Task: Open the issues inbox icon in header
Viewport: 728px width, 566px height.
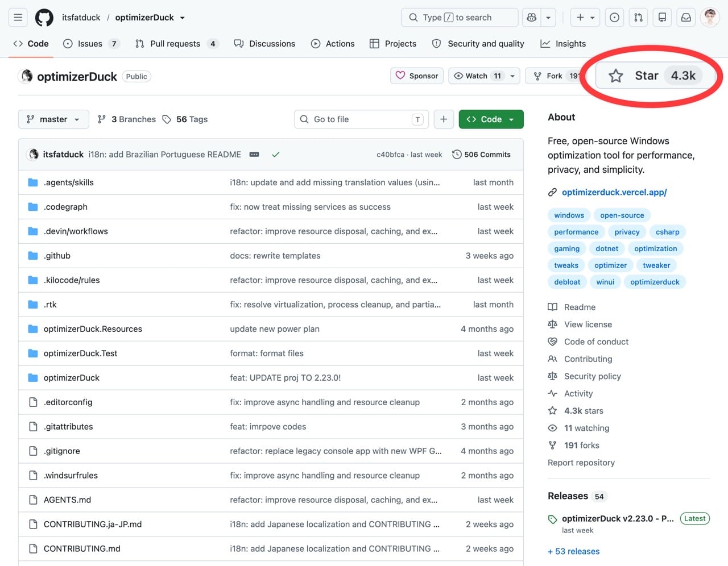Action: (x=615, y=18)
